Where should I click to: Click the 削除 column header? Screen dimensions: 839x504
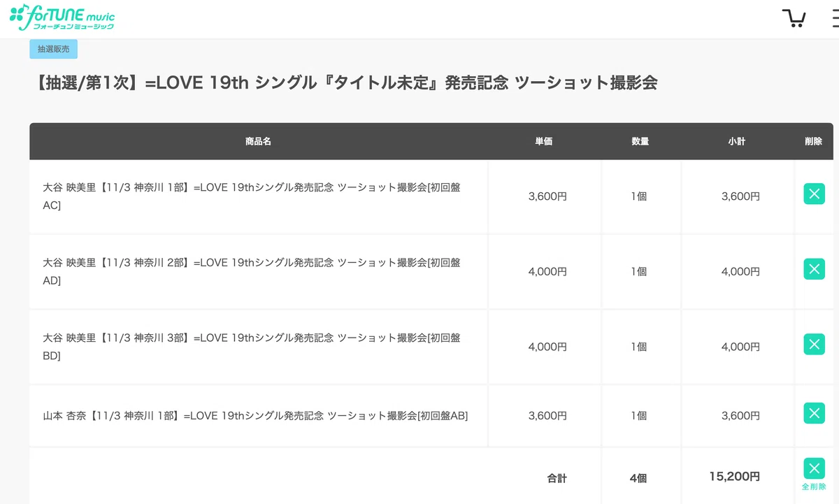[814, 141]
